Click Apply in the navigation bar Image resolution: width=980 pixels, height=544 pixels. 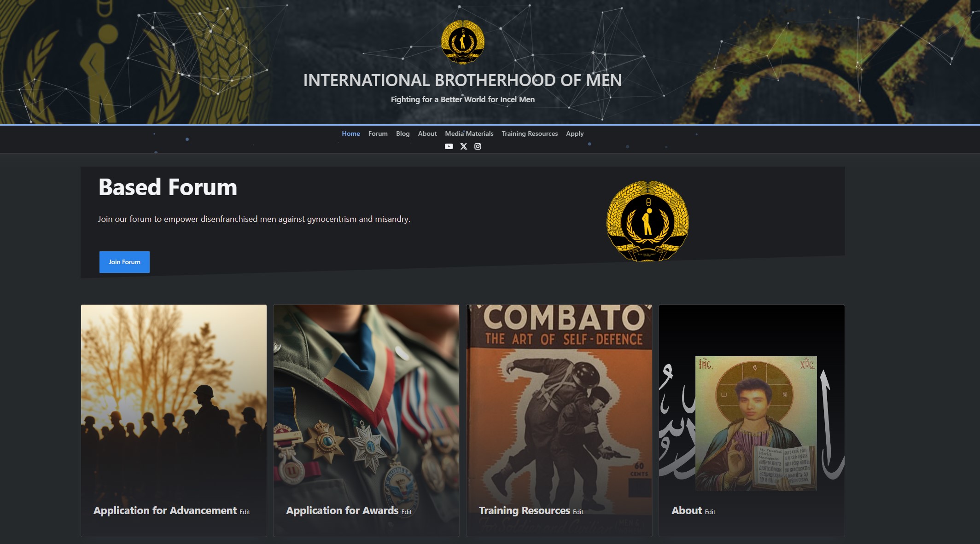tap(574, 133)
